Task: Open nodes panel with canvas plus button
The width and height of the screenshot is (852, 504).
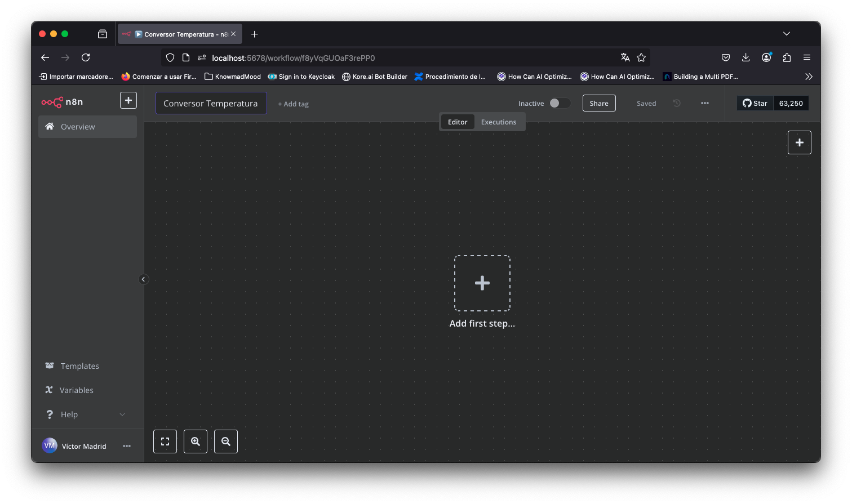Action: (799, 142)
